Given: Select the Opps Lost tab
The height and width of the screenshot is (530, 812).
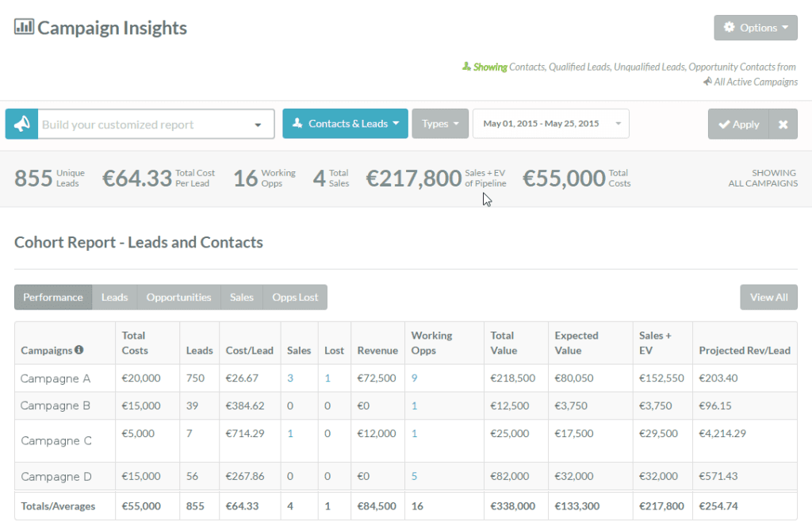Looking at the screenshot, I should (x=294, y=297).
